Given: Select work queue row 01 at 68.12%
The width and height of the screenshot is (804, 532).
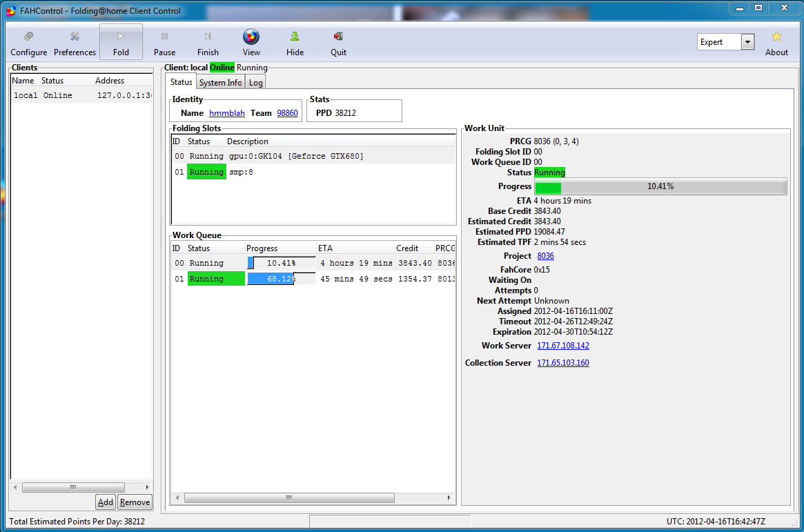Looking at the screenshot, I should point(313,279).
